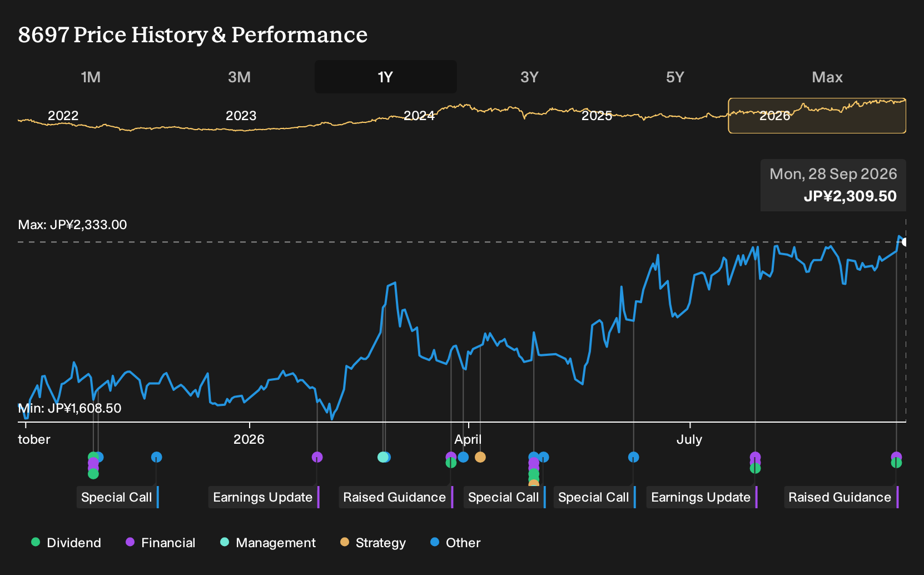Switch to the 3Y time range tab
924x575 pixels.
pyautogui.click(x=529, y=77)
